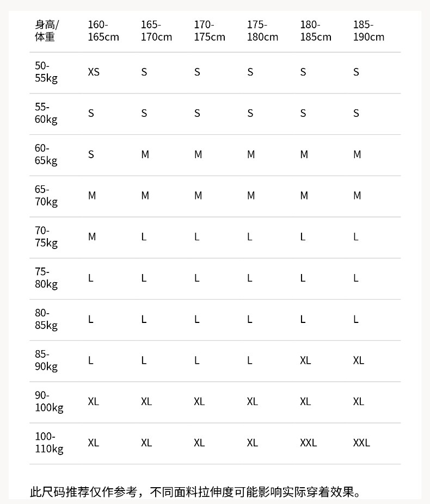Viewport: 430px width, 504px height.
Task: Click the XS size cell
Action: [94, 72]
